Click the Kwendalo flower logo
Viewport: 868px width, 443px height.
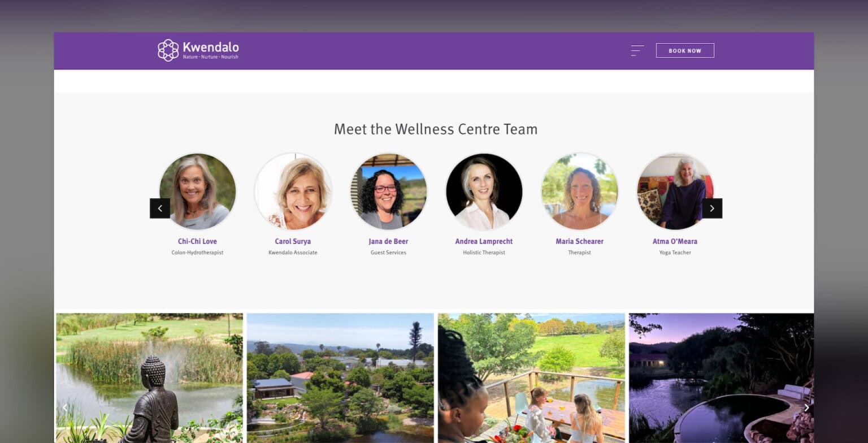coord(168,50)
